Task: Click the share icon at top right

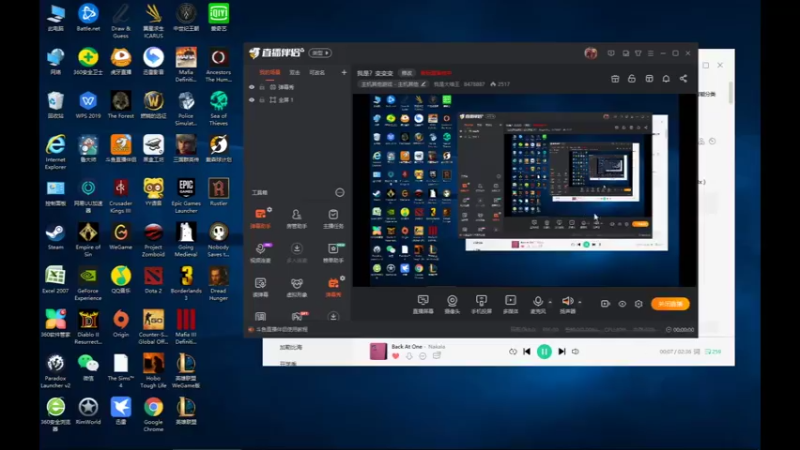Action: click(x=683, y=79)
